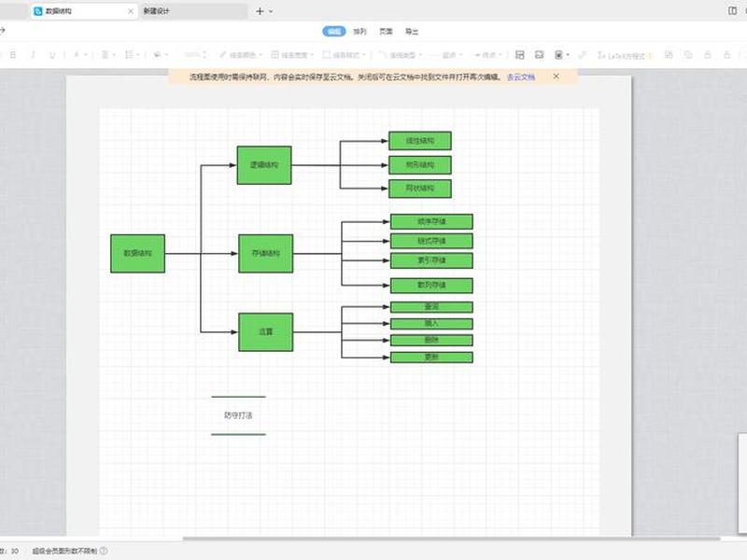Open the 线条颜色 line color dropdown
The image size is (747, 560).
pos(241,55)
